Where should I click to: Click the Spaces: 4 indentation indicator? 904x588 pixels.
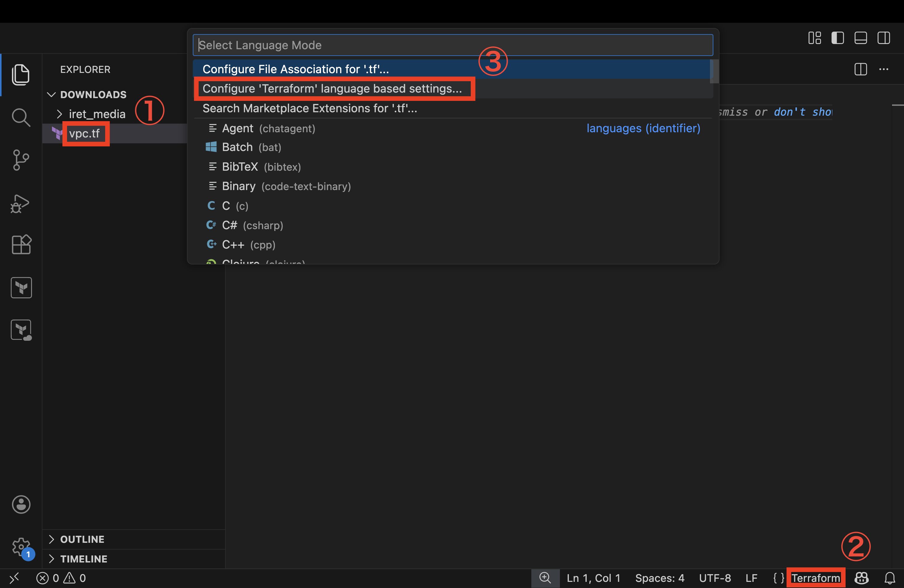click(x=659, y=578)
